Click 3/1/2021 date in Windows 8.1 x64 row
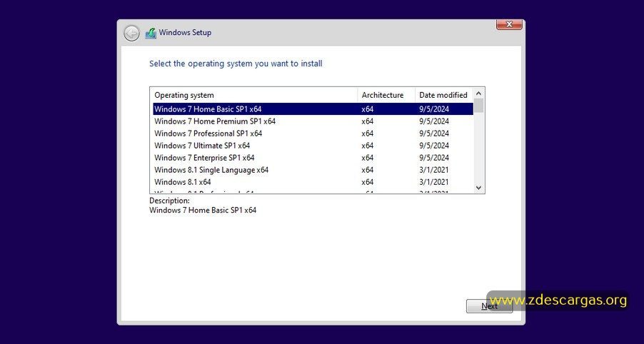 433,182
